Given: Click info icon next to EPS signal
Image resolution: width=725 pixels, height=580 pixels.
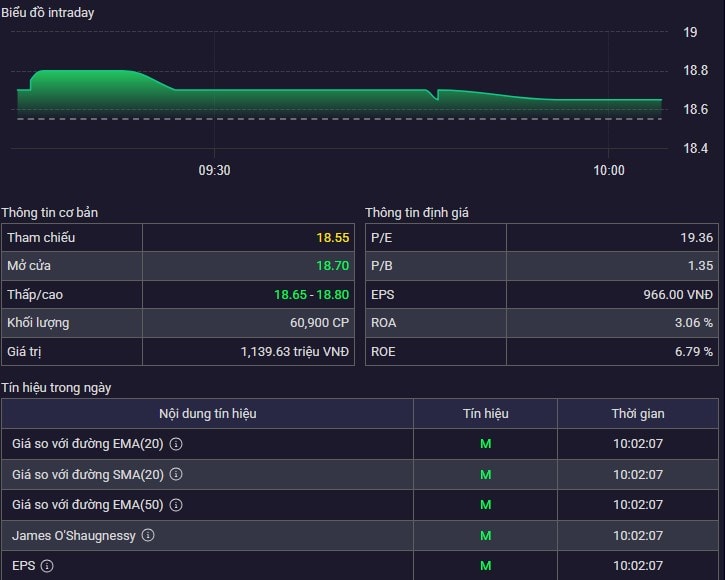Looking at the screenshot, I should [x=47, y=566].
